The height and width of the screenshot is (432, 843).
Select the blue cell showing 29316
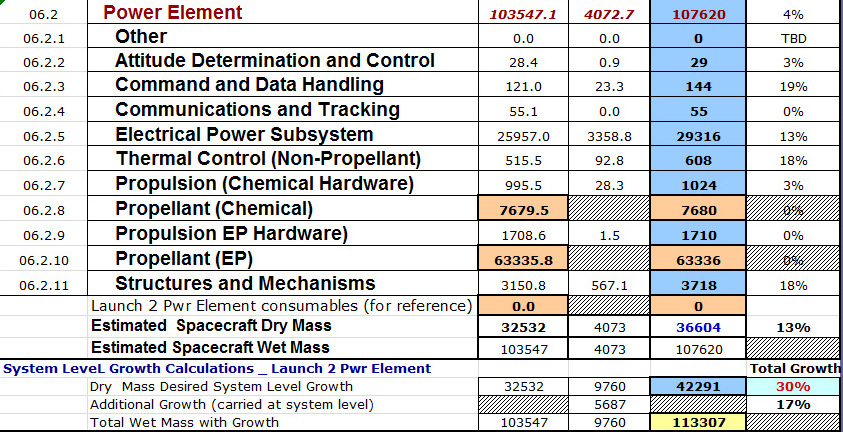698,135
